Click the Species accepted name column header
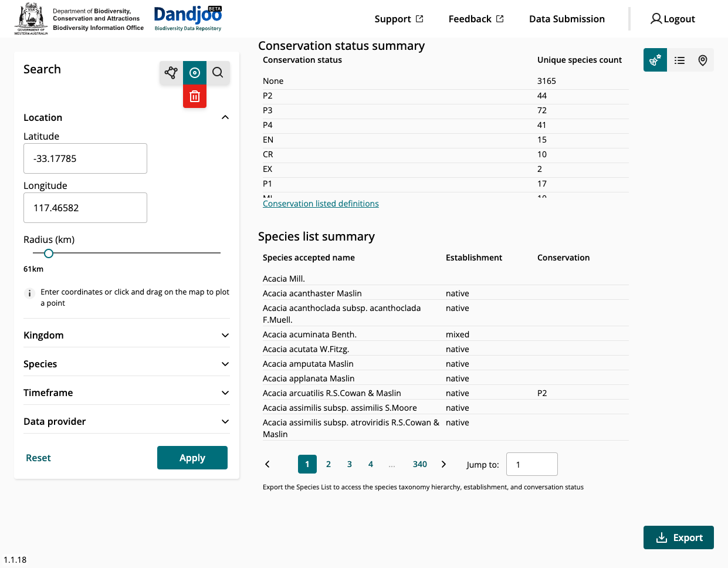The image size is (728, 568). pos(309,258)
